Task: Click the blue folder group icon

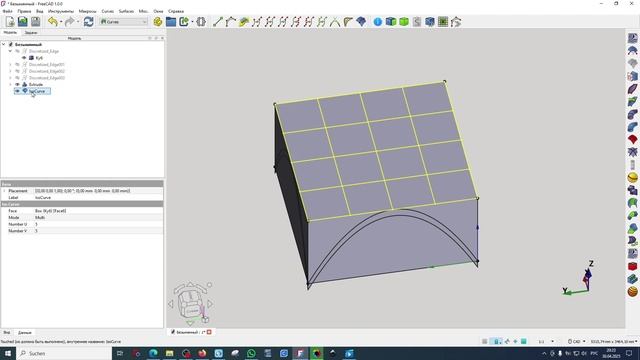Action: (x=171, y=22)
